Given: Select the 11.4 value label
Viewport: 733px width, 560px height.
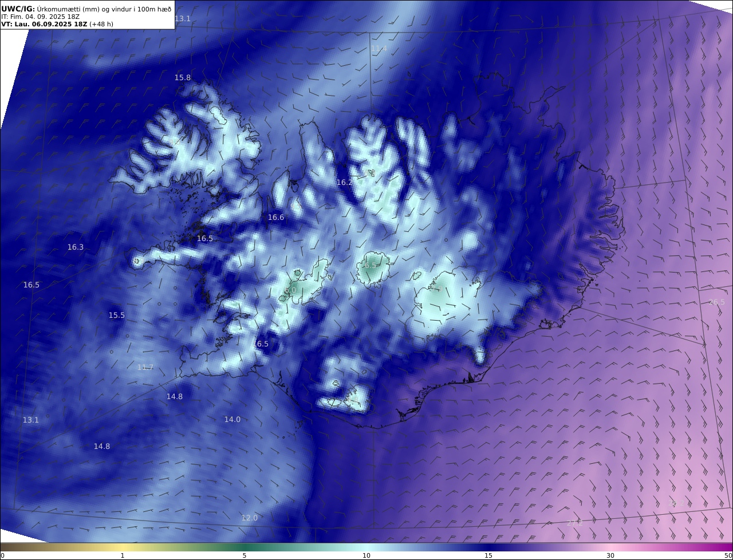Looking at the screenshot, I should pyautogui.click(x=379, y=49).
